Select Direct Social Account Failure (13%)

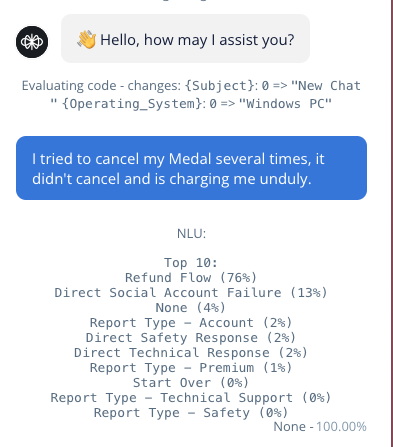tap(191, 293)
